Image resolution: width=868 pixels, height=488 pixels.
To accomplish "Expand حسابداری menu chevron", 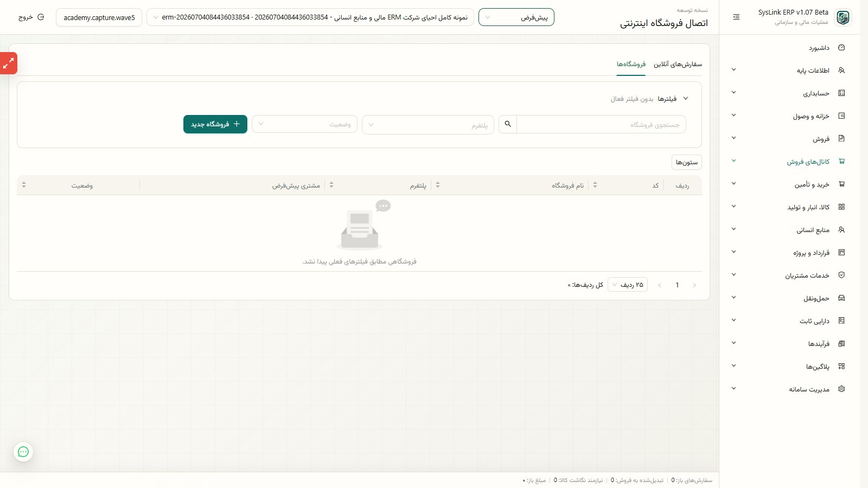I will tap(733, 93).
